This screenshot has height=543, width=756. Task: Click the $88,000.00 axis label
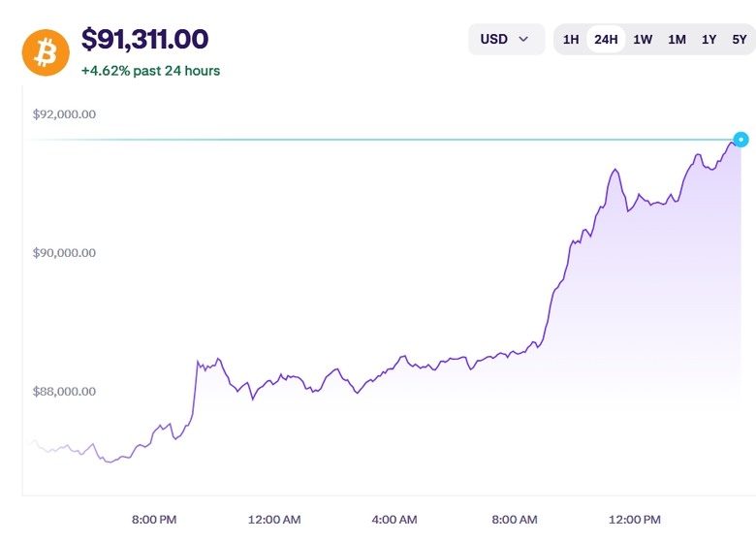[64, 391]
